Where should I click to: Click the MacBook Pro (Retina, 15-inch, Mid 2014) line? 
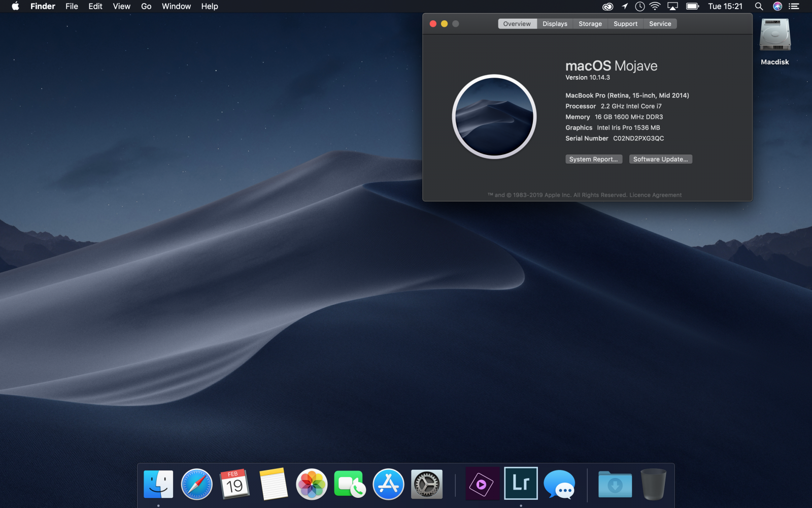627,96
